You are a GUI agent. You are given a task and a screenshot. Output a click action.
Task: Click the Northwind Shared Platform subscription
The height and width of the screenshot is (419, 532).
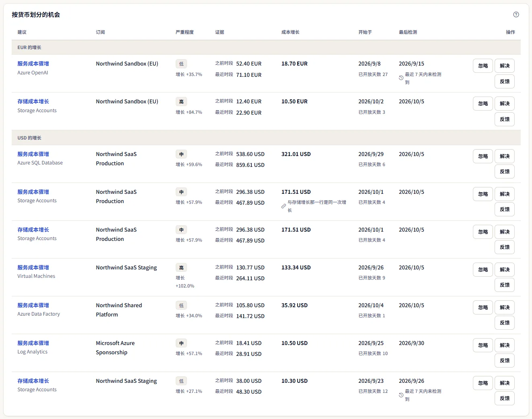tap(119, 310)
